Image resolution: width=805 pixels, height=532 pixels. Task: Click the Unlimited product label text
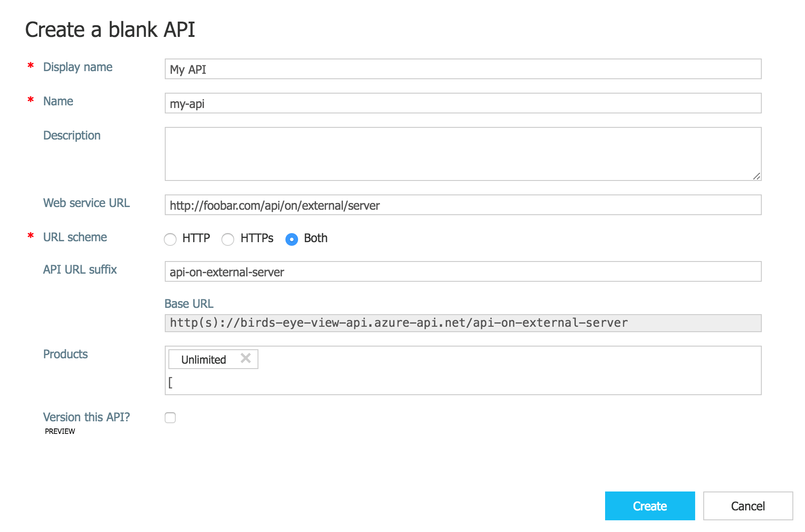(203, 359)
